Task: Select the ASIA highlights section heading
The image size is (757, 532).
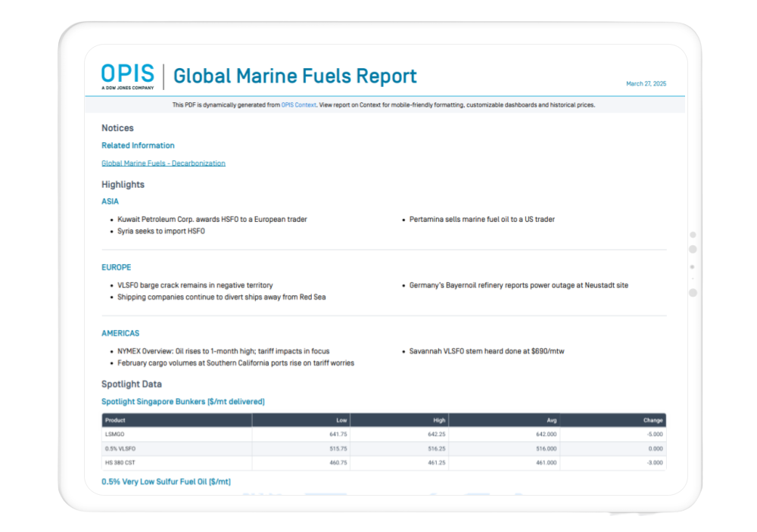Action: tap(110, 202)
